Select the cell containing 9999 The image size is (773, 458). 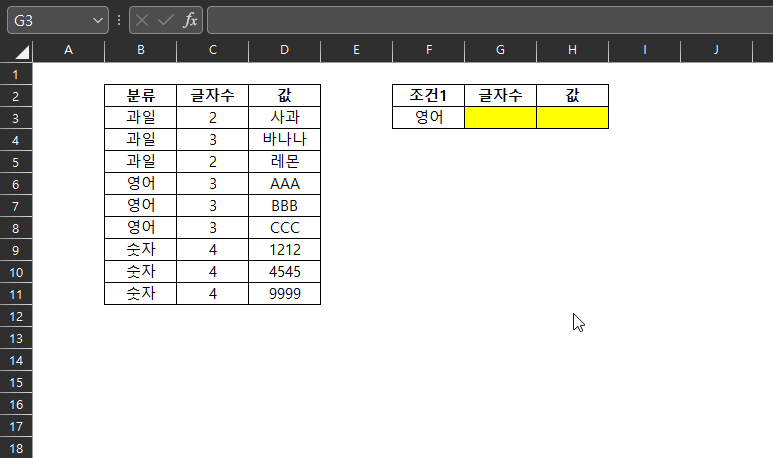284,294
